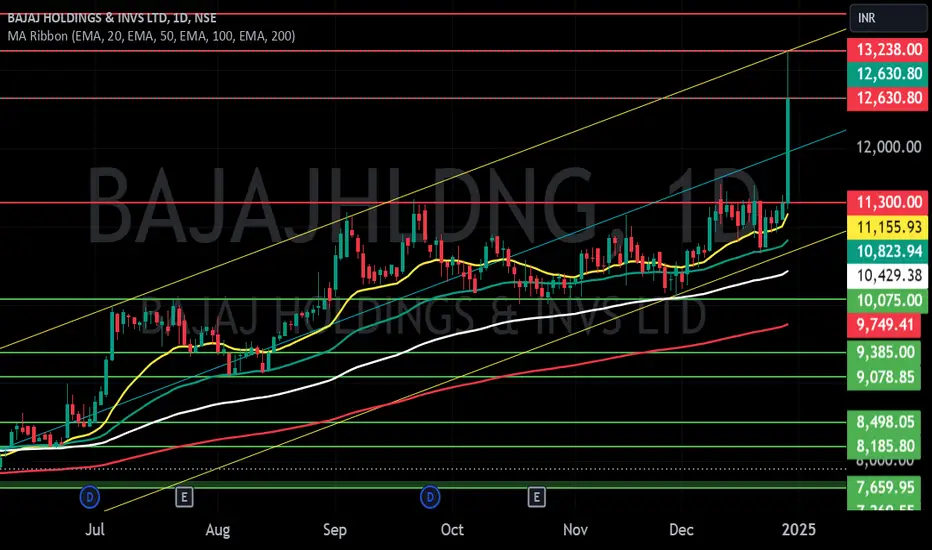The width and height of the screenshot is (932, 550).
Task: Select the green 12,630.80 last price label
Action: 887,74
